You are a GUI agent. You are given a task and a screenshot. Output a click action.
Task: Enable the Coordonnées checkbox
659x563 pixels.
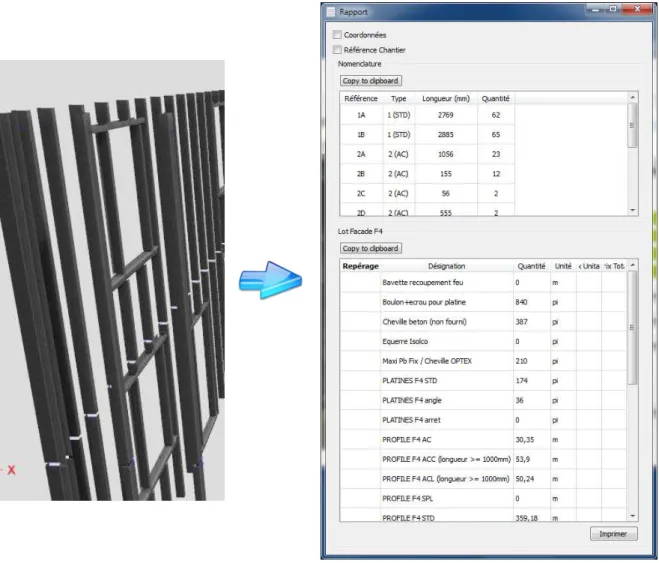pos(337,34)
